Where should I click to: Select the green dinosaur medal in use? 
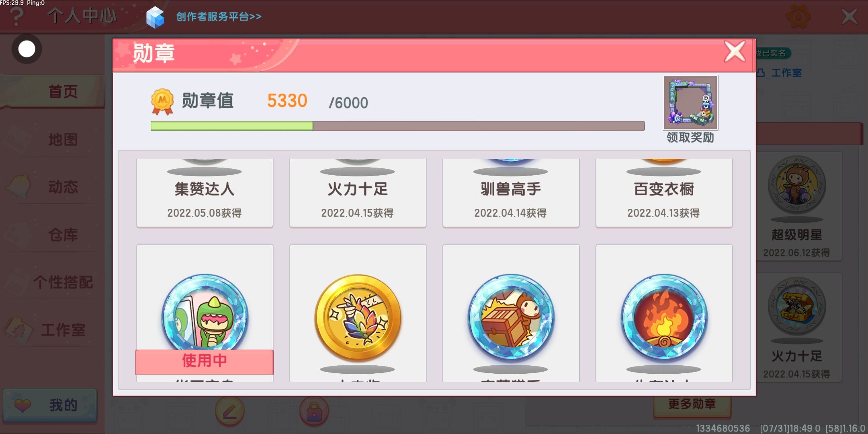click(x=205, y=313)
